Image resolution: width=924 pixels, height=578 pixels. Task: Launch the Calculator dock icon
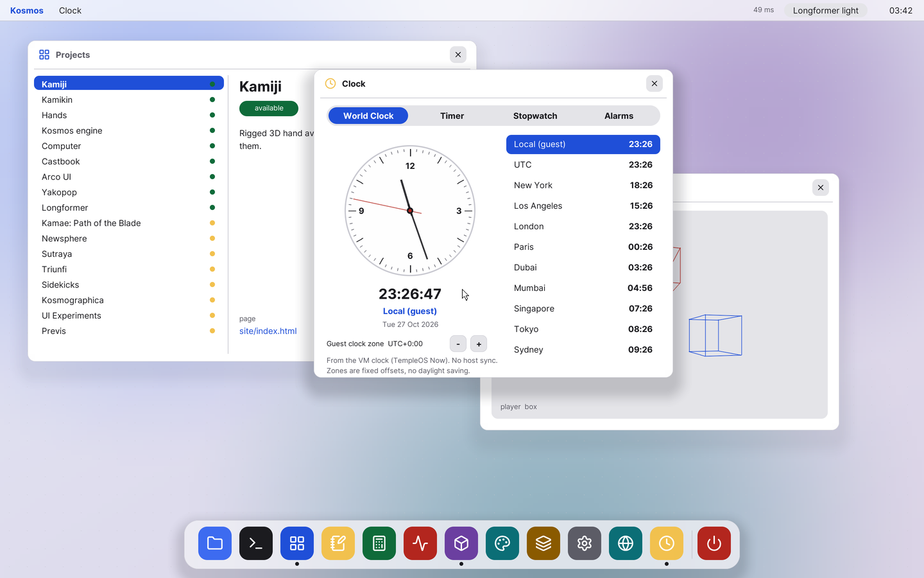(x=379, y=543)
